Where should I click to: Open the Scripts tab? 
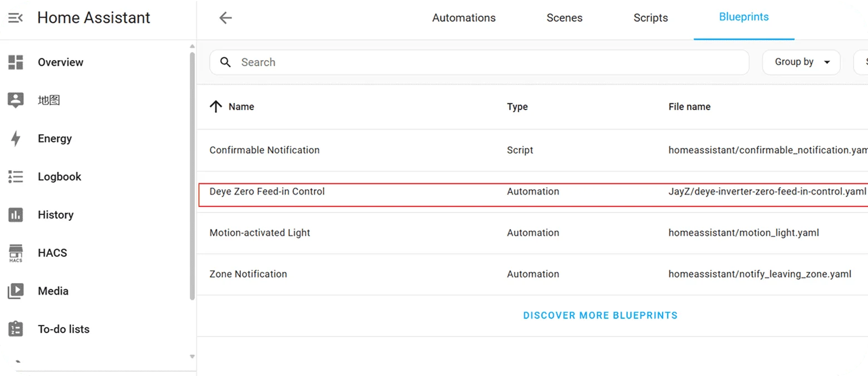(x=650, y=18)
